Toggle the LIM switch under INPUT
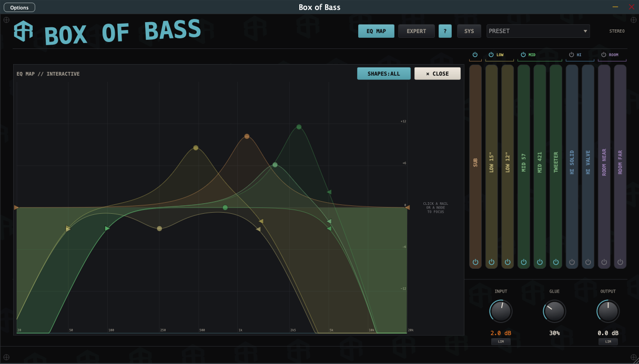639x364 pixels. (501, 342)
